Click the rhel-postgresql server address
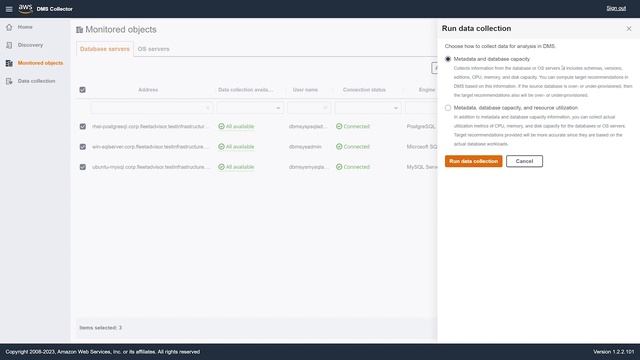The width and height of the screenshot is (640, 360). (x=149, y=127)
